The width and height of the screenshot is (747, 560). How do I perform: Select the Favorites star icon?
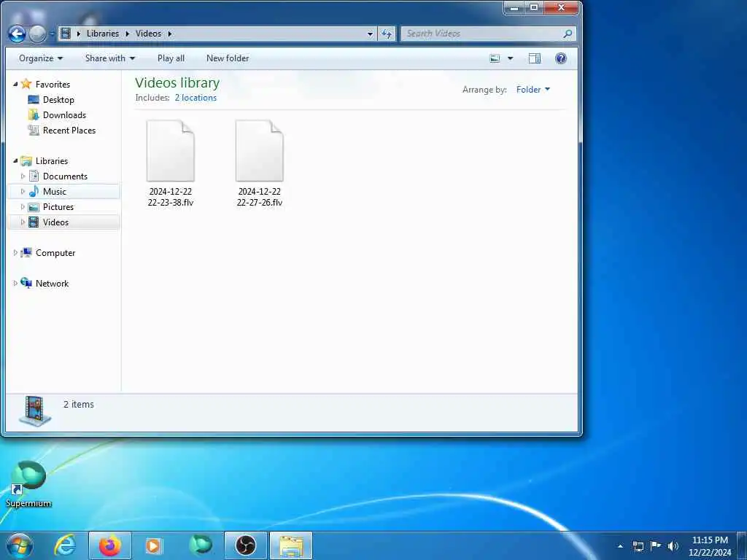[26, 84]
